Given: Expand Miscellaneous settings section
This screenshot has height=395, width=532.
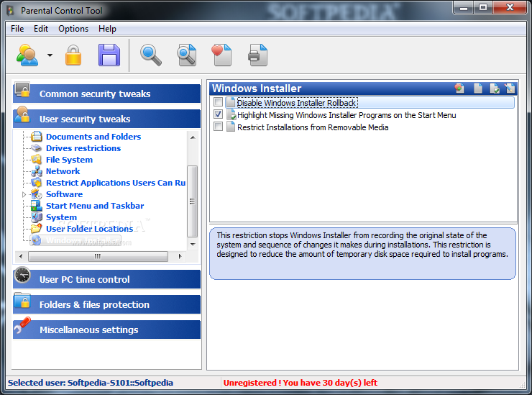Looking at the screenshot, I should pyautogui.click(x=107, y=330).
